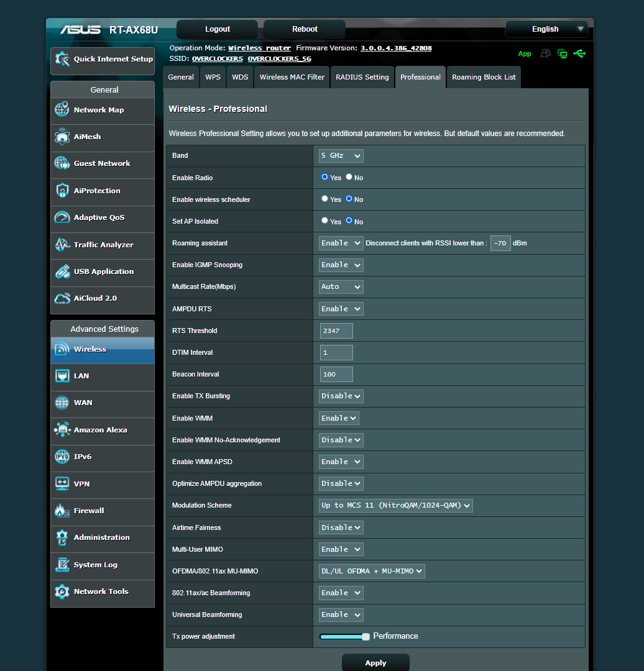The image size is (644, 671).
Task: Click the Network Map globe icon
Action: 62,110
